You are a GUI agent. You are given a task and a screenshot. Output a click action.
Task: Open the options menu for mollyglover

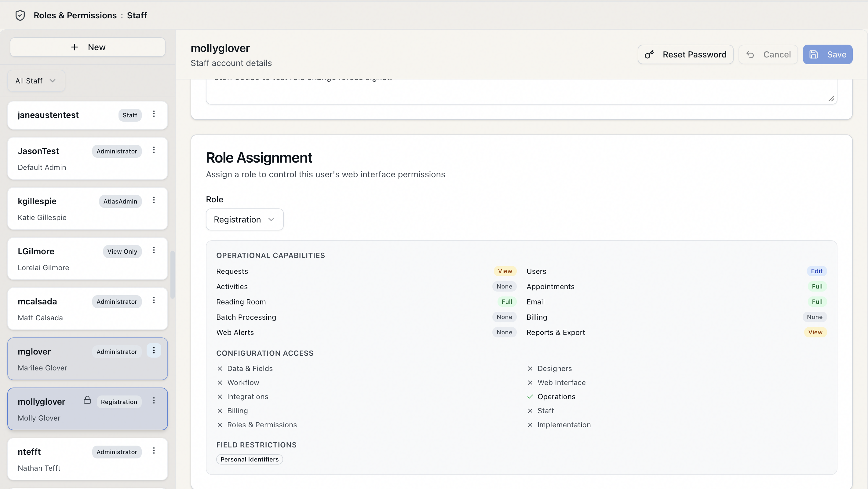pos(154,401)
